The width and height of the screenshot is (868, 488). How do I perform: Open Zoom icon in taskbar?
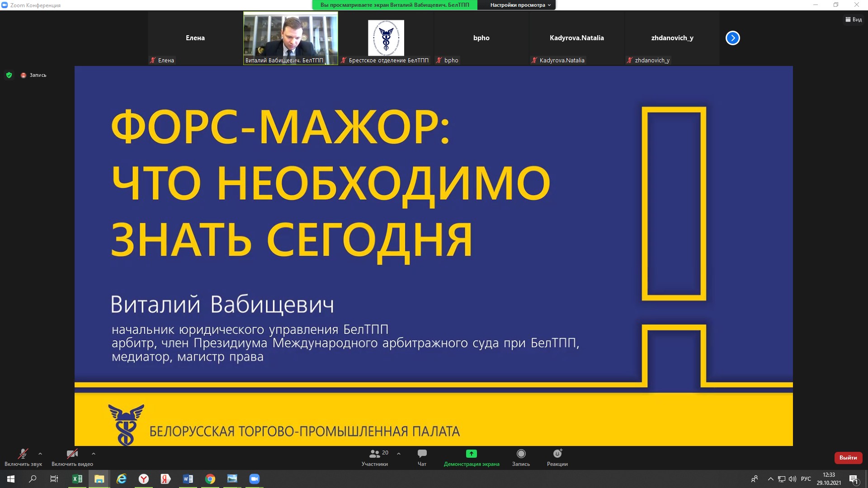[x=254, y=479]
